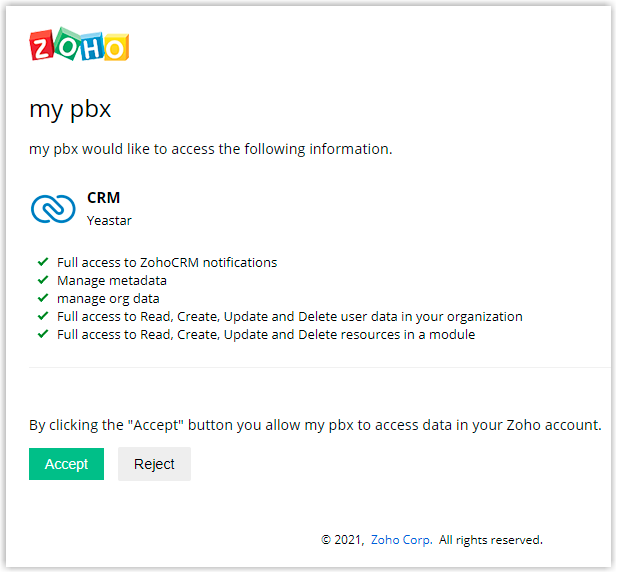Click the bold CRM service name

pos(104,198)
